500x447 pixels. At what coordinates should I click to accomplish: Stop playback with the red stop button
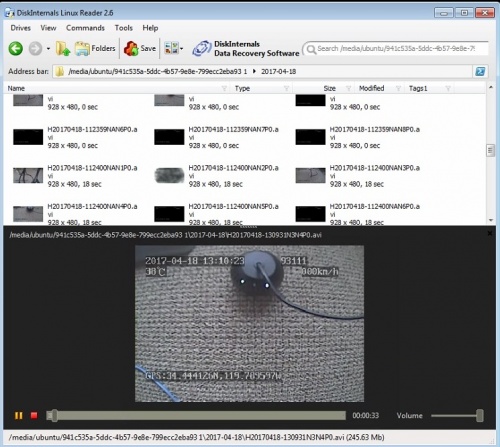click(x=34, y=415)
